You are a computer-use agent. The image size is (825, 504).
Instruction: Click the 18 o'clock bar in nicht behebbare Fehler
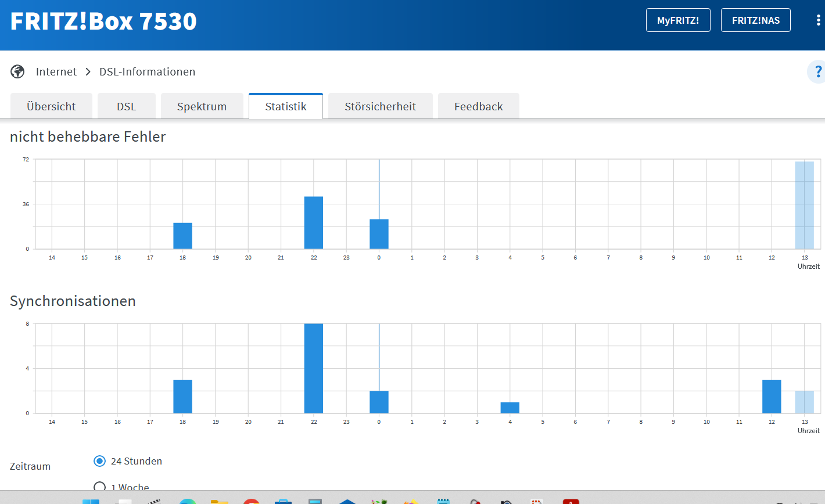(182, 236)
